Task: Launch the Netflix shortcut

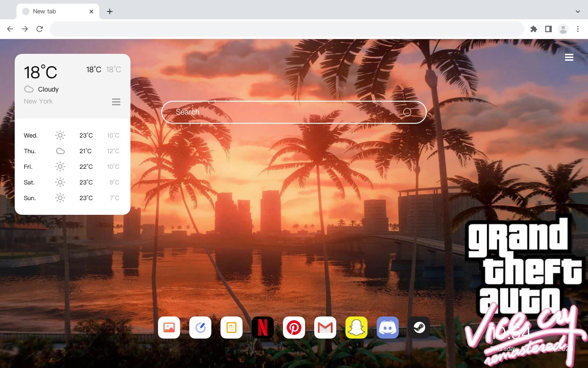Action: click(263, 328)
